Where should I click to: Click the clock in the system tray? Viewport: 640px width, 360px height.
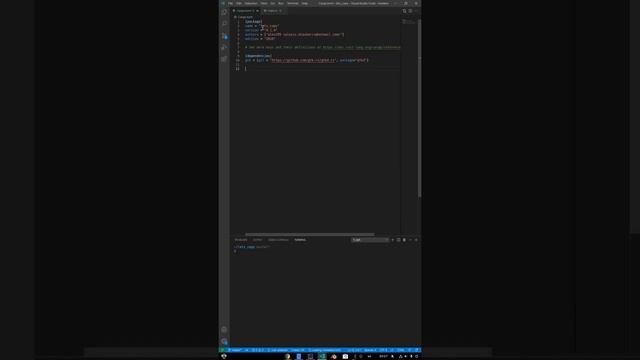tap(383, 356)
